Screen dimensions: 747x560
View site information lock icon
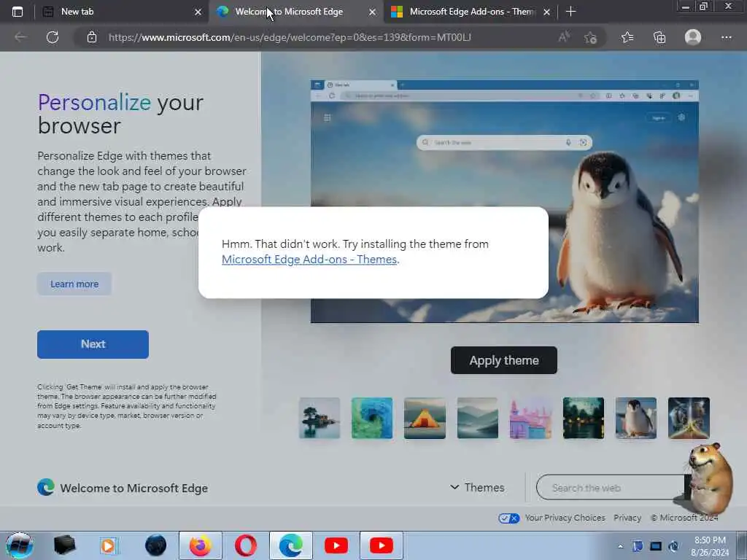(x=92, y=37)
